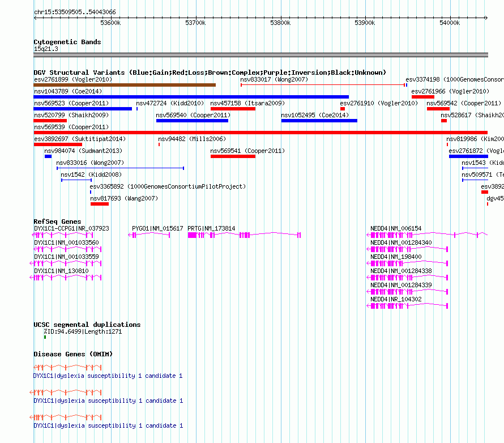This screenshot has height=443, width=504.
Task: Click the long red nsv569539 loss bar
Action: coord(260,133)
